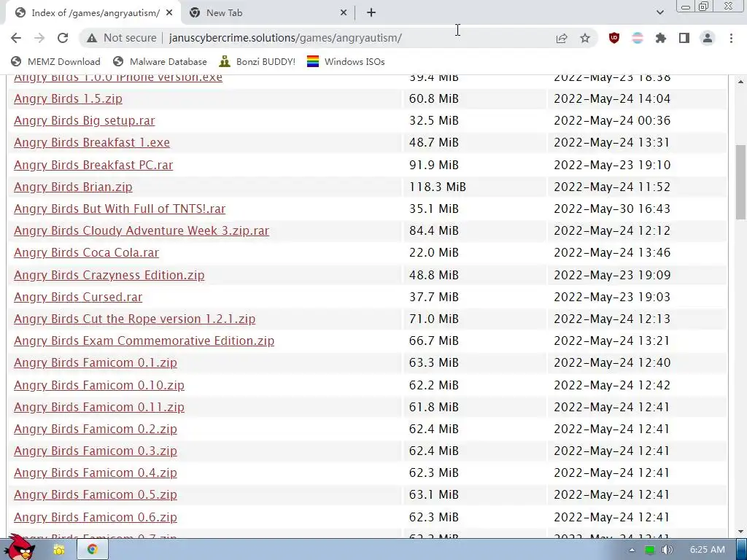Download Angry Birds Famicom 0.5.zip

96,494
